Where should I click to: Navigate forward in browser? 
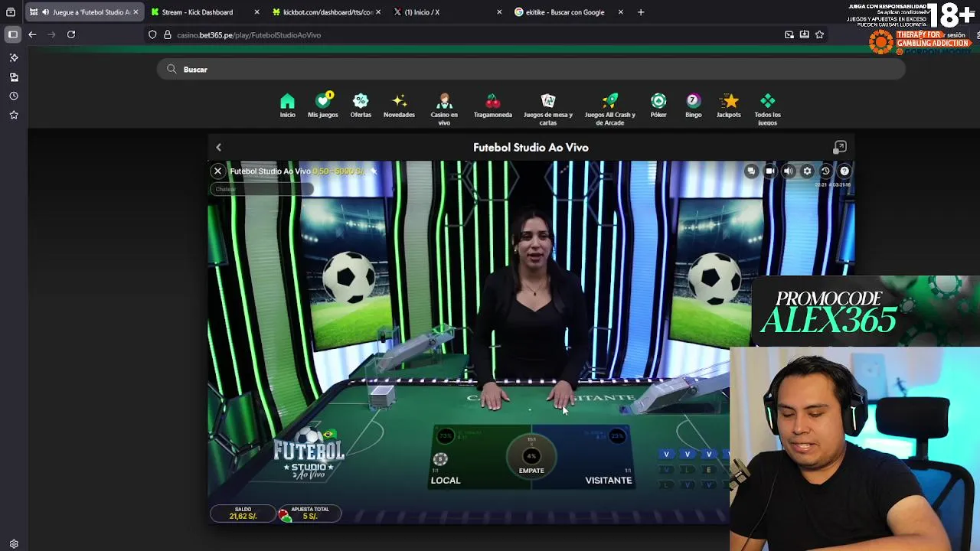[51, 34]
